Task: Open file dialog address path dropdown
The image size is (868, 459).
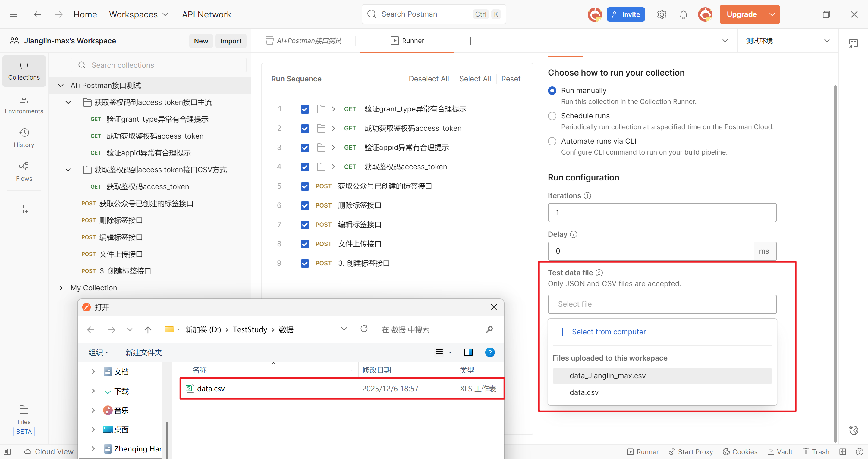Action: 344,329
